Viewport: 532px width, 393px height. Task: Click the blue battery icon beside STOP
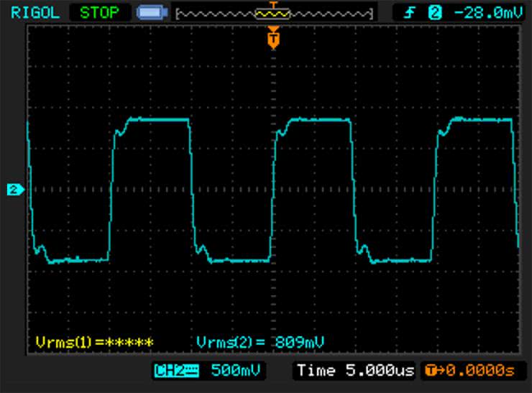[150, 13]
